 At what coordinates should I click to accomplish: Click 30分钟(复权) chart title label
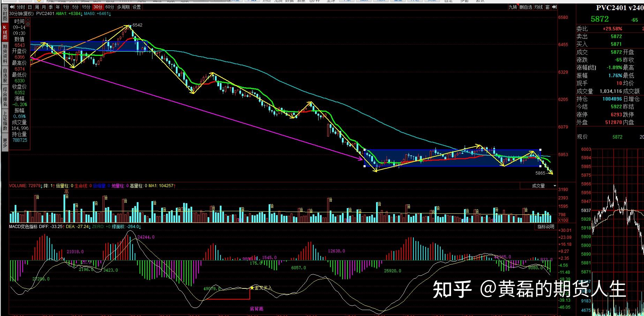(x=22, y=14)
